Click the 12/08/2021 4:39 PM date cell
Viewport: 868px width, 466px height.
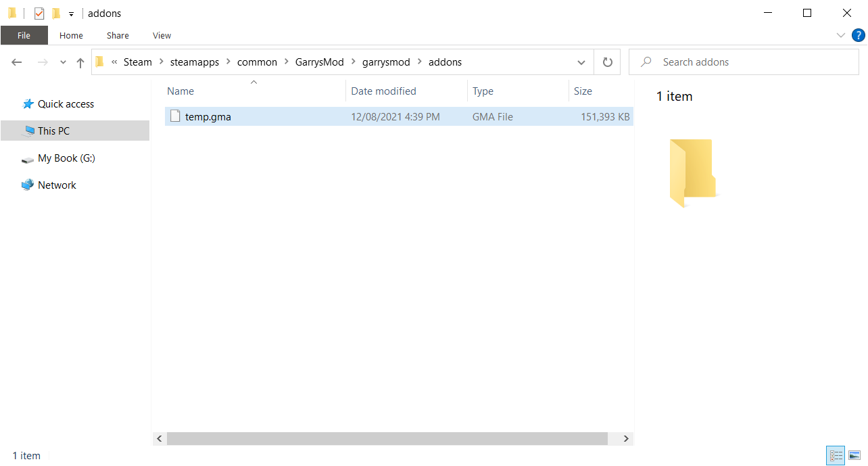click(395, 117)
